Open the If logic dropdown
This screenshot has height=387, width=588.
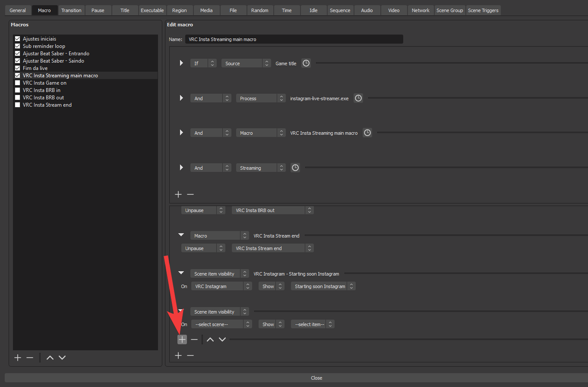203,63
